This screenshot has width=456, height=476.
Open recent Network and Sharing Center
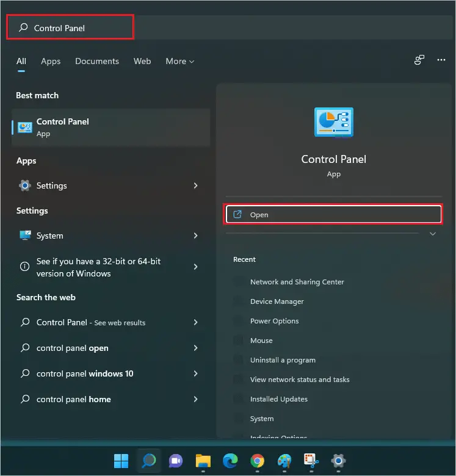point(297,282)
